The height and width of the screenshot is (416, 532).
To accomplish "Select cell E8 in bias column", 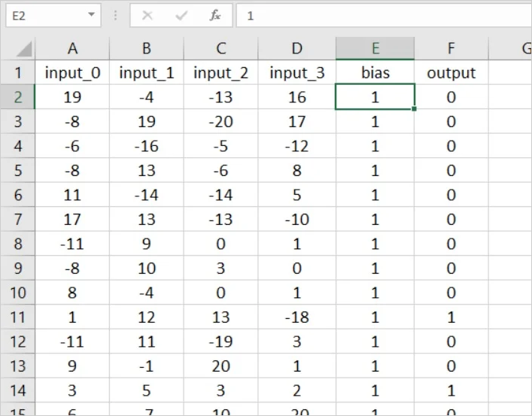I will point(375,244).
